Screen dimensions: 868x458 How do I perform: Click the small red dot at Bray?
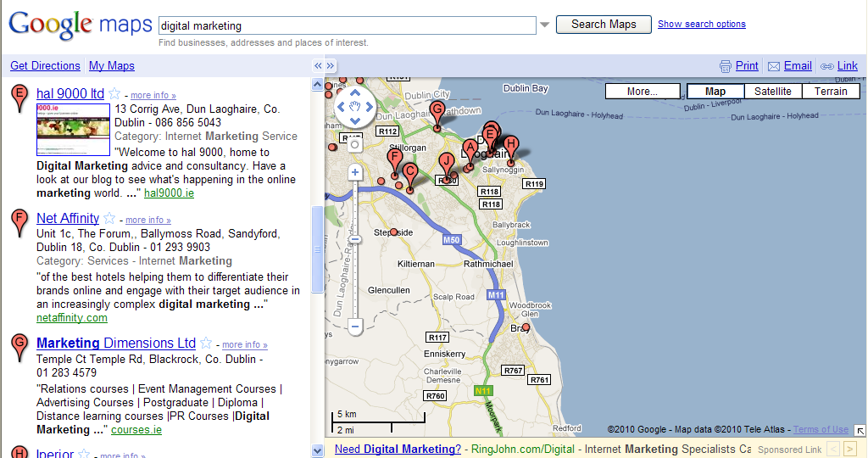[526, 327]
